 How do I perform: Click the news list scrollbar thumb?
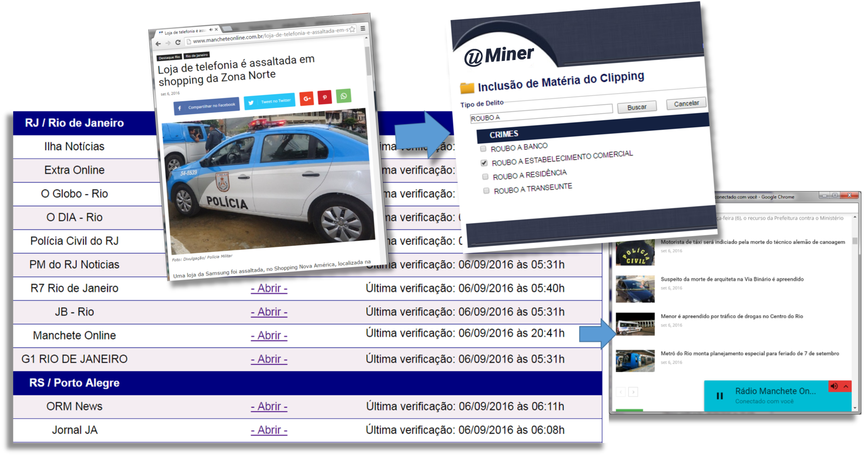(x=855, y=241)
